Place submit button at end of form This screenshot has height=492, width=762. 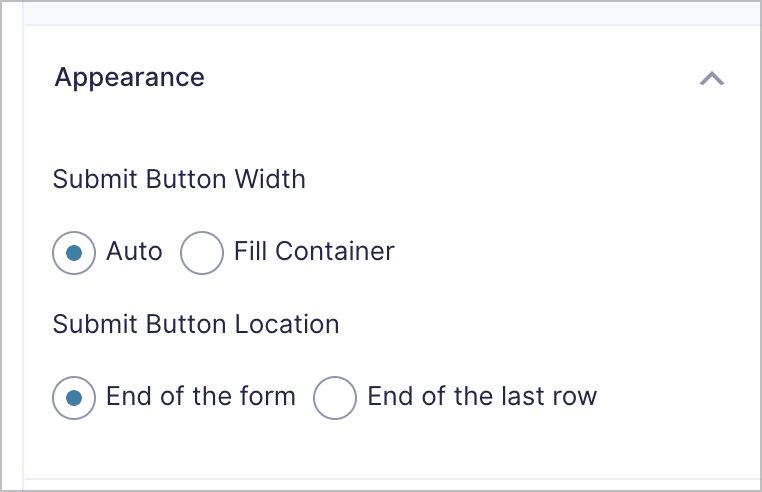coord(74,397)
